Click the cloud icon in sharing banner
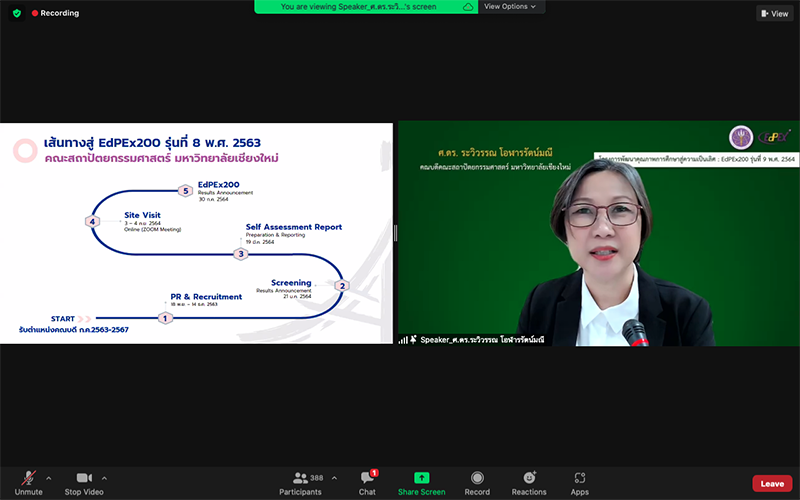Image resolution: width=800 pixels, height=500 pixels. pos(467,7)
